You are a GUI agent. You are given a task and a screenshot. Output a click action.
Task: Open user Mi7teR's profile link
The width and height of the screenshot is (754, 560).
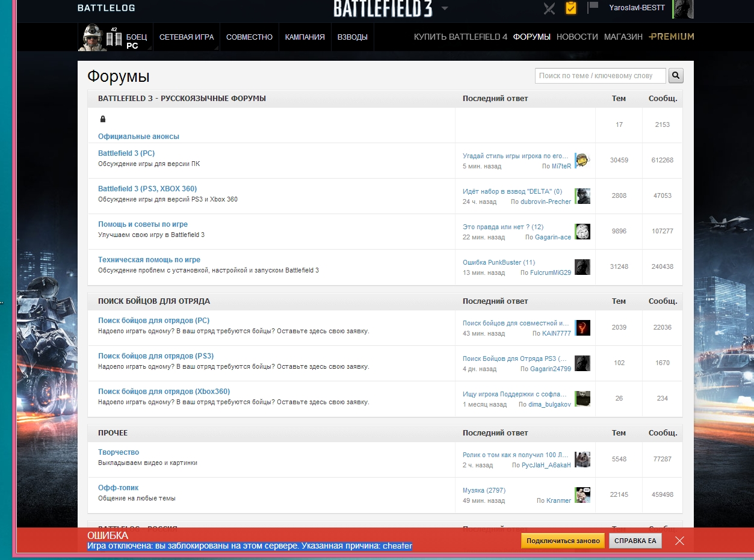(x=561, y=166)
